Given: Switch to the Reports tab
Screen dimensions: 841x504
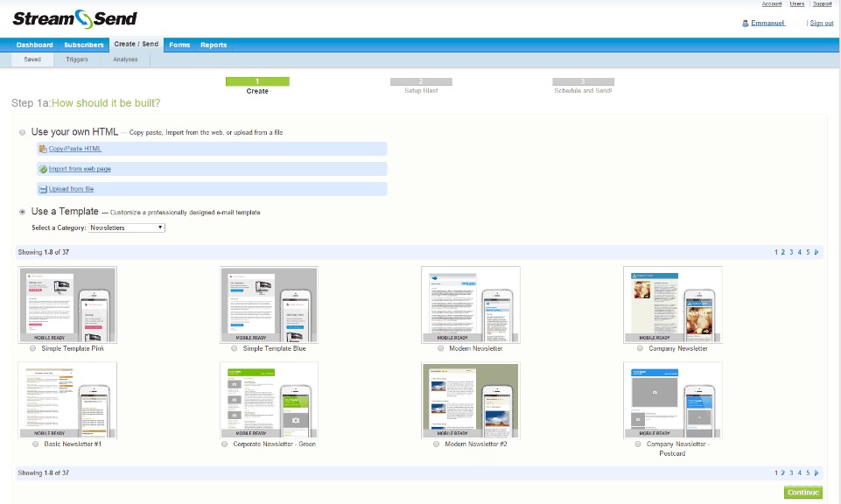Looking at the screenshot, I should pos(214,45).
